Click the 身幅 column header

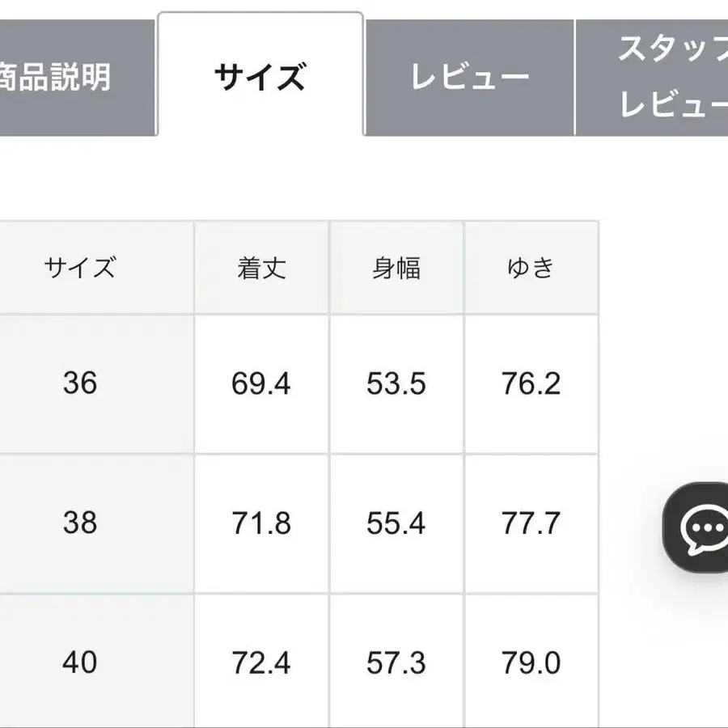click(396, 268)
